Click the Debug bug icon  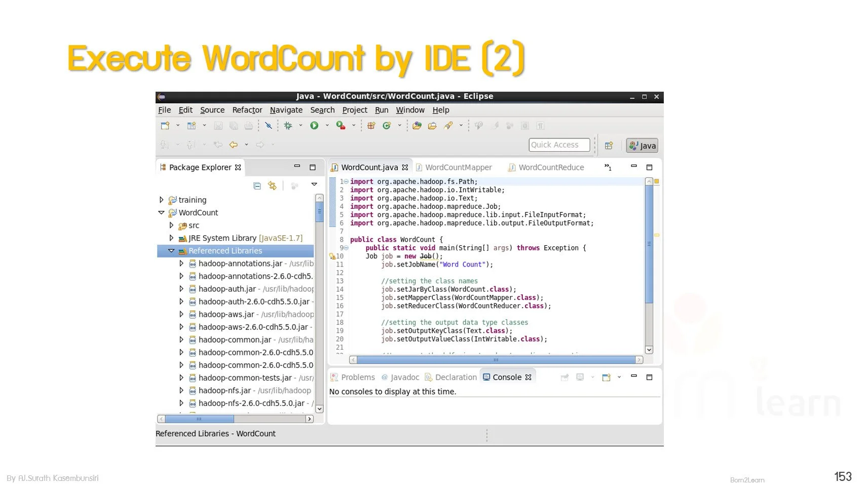coord(288,126)
